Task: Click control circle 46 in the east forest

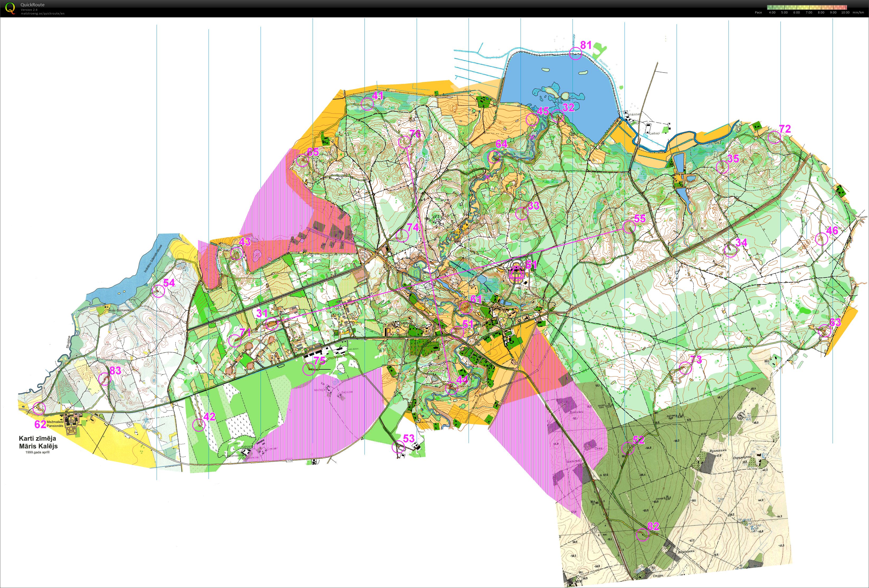Action: 821,239
